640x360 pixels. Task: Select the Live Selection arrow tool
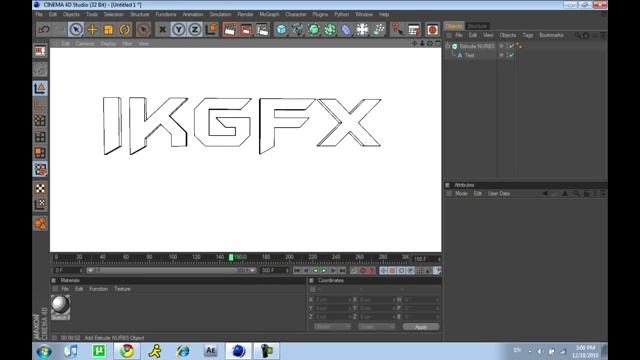tap(76, 29)
